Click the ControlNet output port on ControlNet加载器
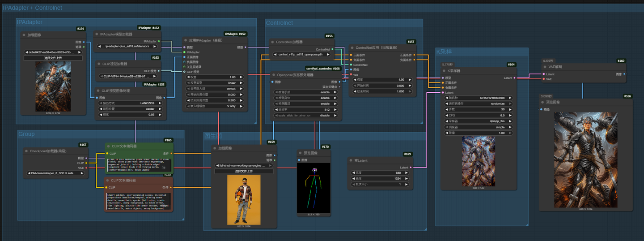 (x=332, y=49)
